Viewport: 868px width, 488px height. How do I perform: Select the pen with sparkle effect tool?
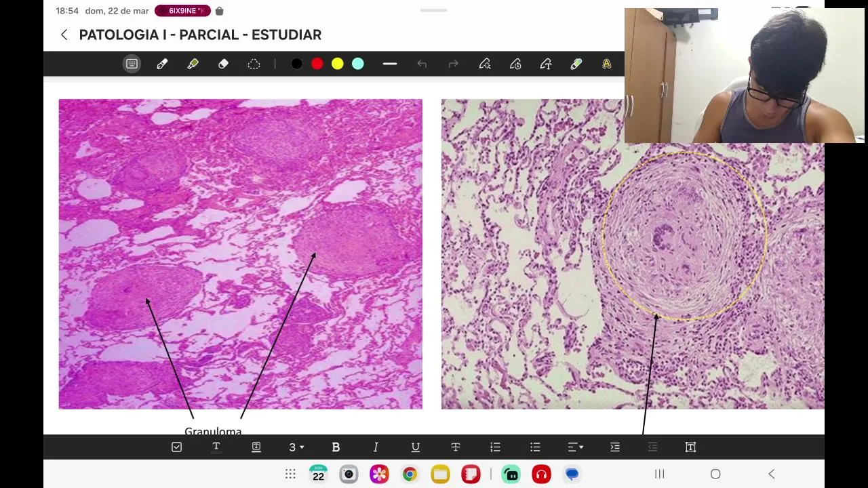576,64
